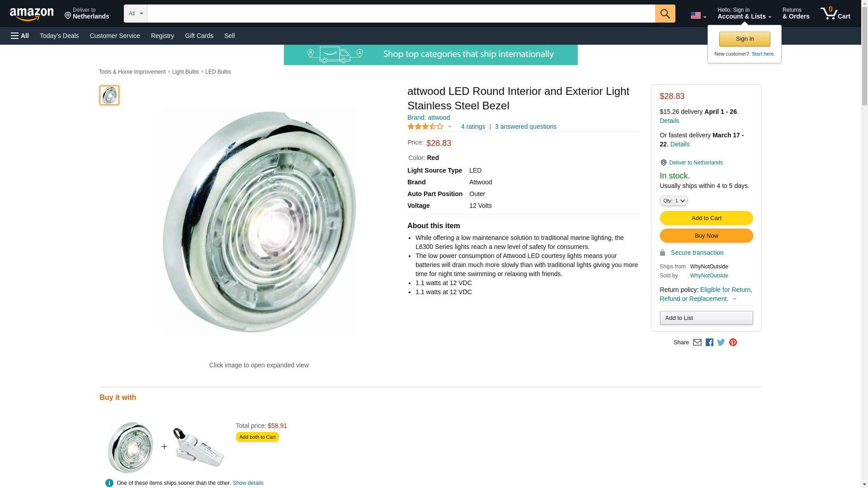This screenshot has height=488, width=868.
Task: Open Today's Deals nav item
Action: (x=59, y=36)
